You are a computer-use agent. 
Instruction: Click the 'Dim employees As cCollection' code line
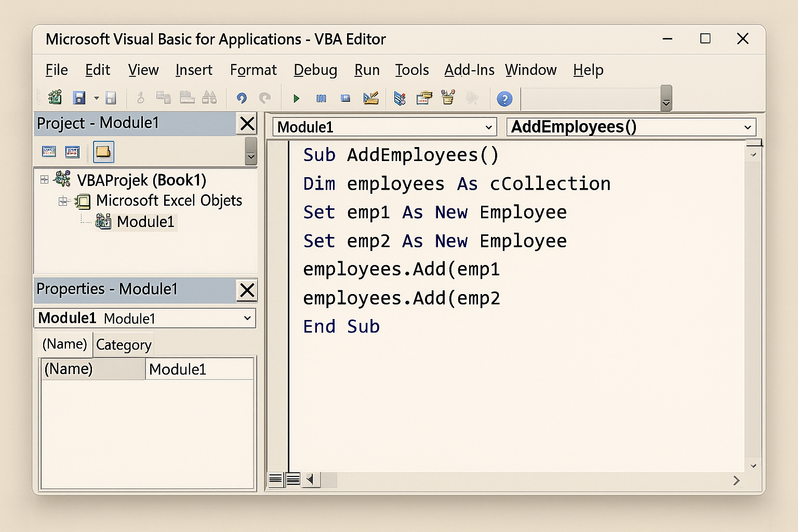pos(457,184)
